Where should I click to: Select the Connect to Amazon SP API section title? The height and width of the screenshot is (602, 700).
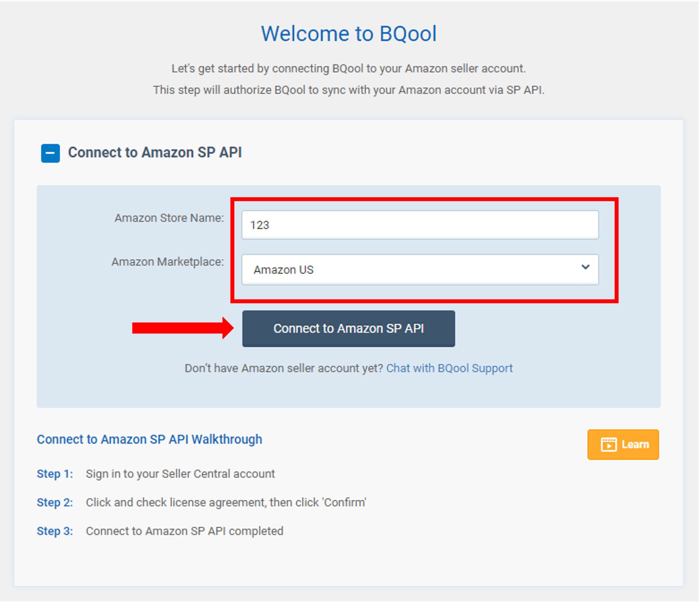coord(155,152)
